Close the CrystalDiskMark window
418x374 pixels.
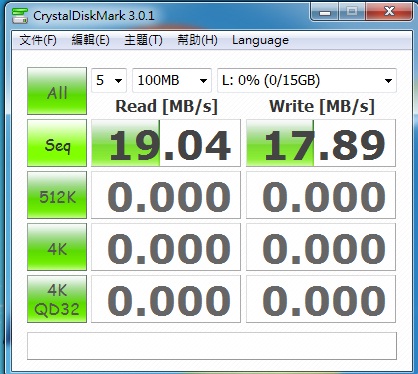pos(389,12)
